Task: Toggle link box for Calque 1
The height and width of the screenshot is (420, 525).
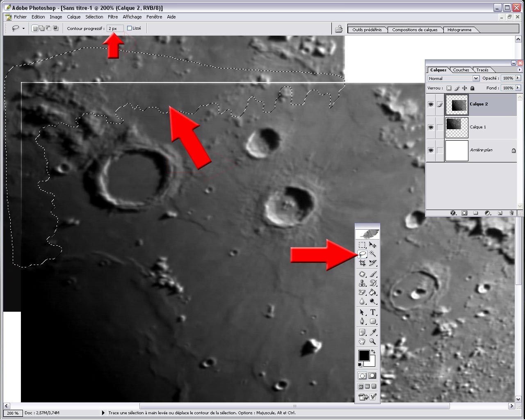Action: pyautogui.click(x=440, y=127)
